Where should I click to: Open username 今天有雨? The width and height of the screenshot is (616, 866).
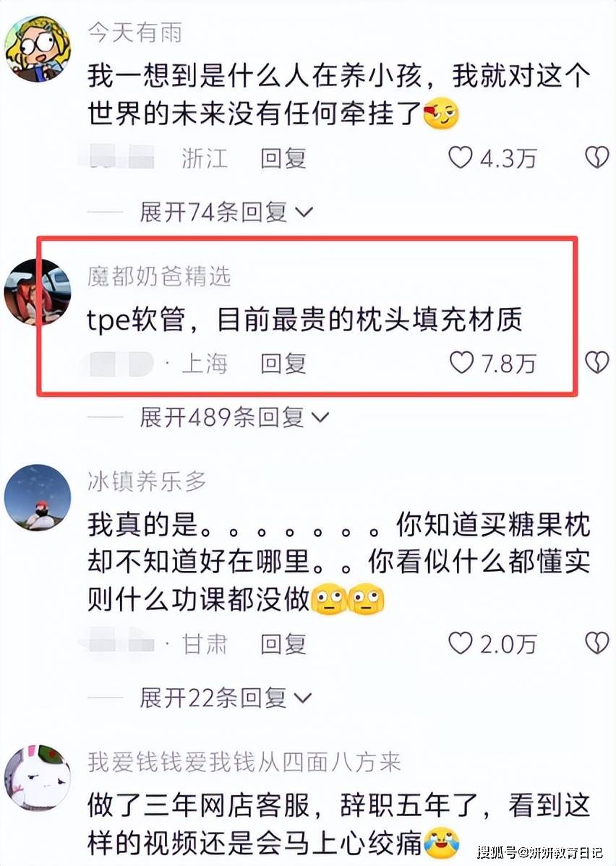[134, 33]
